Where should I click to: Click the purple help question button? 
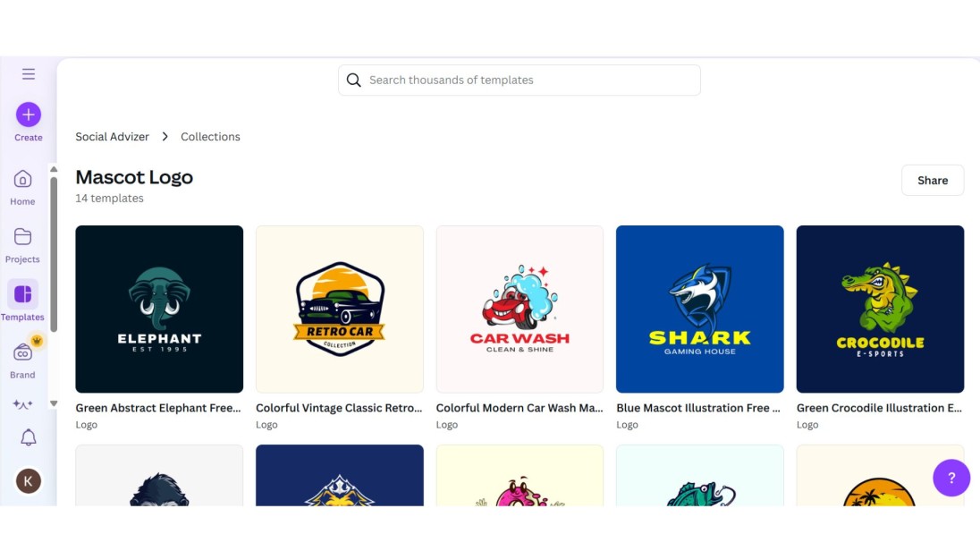(951, 478)
